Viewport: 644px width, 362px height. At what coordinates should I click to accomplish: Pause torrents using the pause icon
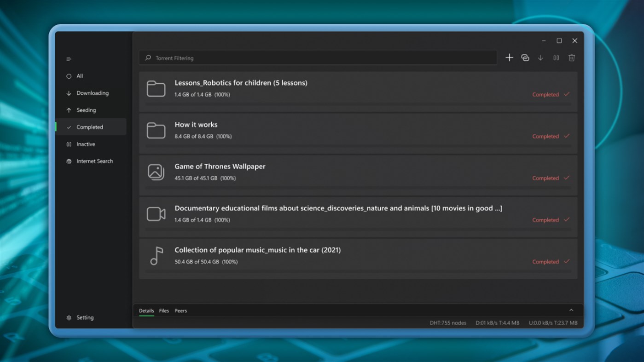[x=556, y=57]
